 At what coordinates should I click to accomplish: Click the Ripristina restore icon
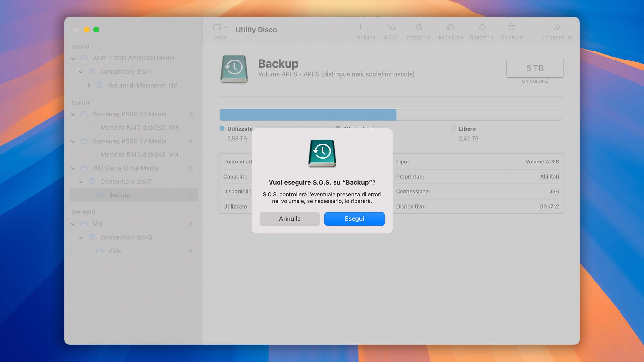[x=482, y=27]
